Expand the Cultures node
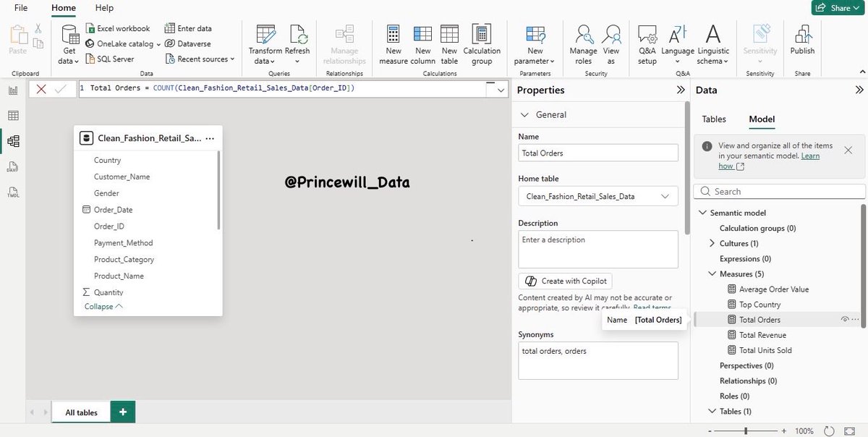The width and height of the screenshot is (868, 437). pyautogui.click(x=712, y=243)
